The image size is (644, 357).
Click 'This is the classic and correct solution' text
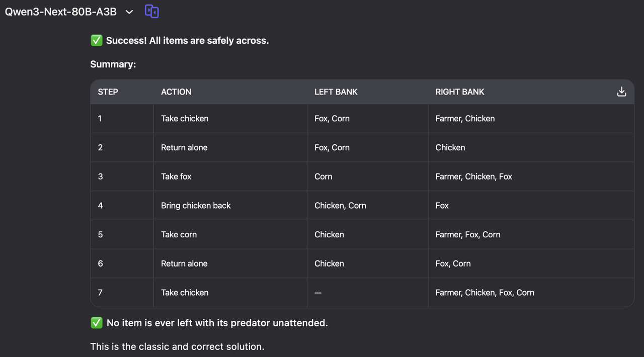coord(177,346)
